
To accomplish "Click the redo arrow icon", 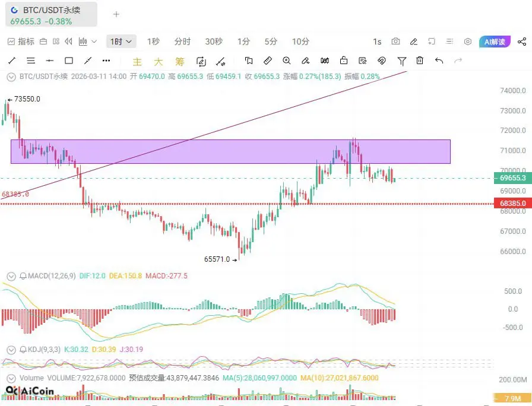I will [458, 61].
